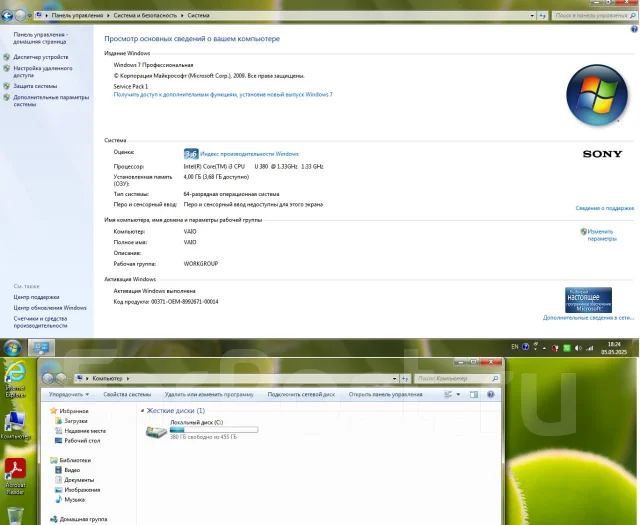Change view with the explorer view icon

(x=448, y=394)
